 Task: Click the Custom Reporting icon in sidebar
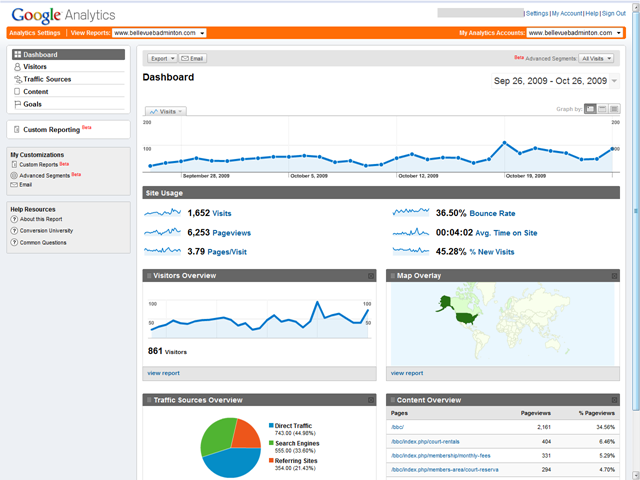[17, 129]
